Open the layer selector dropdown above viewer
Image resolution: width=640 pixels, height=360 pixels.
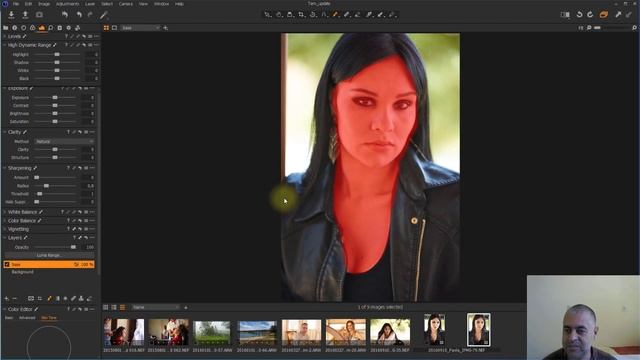(140, 28)
